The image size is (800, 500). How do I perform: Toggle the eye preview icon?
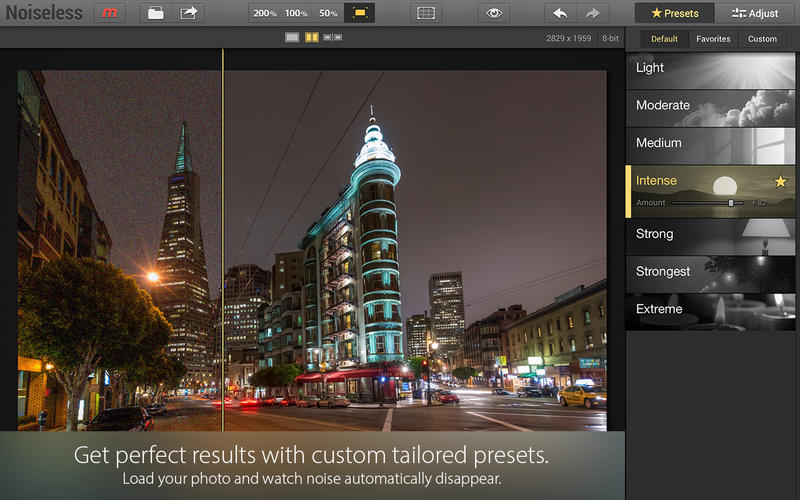(491, 13)
